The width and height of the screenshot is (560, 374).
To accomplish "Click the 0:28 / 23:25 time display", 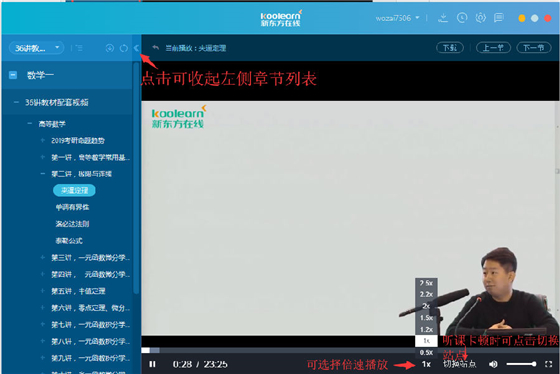I will pos(200,364).
